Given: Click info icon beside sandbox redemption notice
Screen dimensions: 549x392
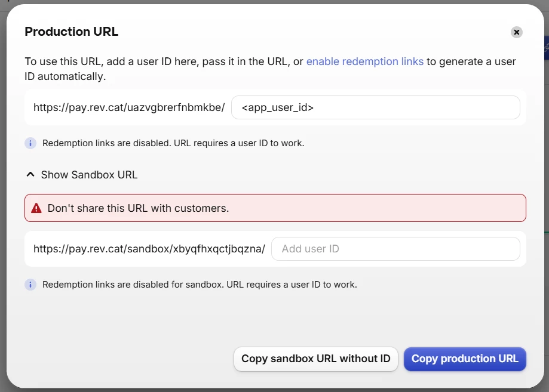Looking at the screenshot, I should click(30, 285).
